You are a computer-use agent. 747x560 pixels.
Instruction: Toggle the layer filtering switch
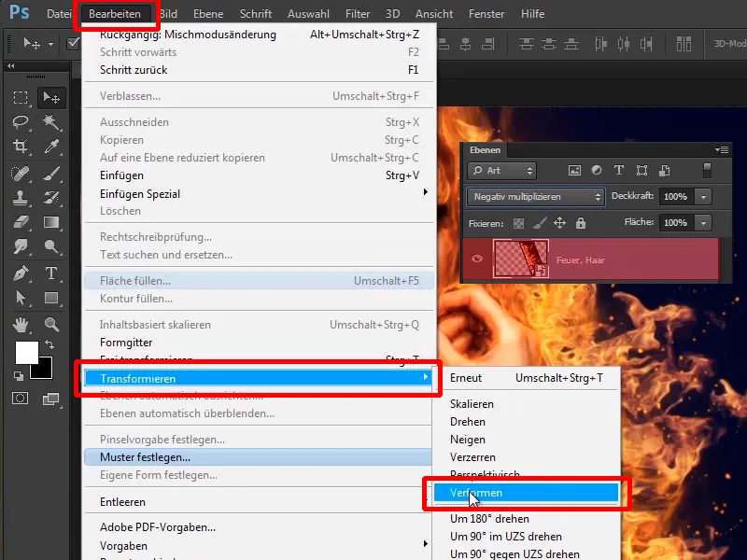point(707,171)
